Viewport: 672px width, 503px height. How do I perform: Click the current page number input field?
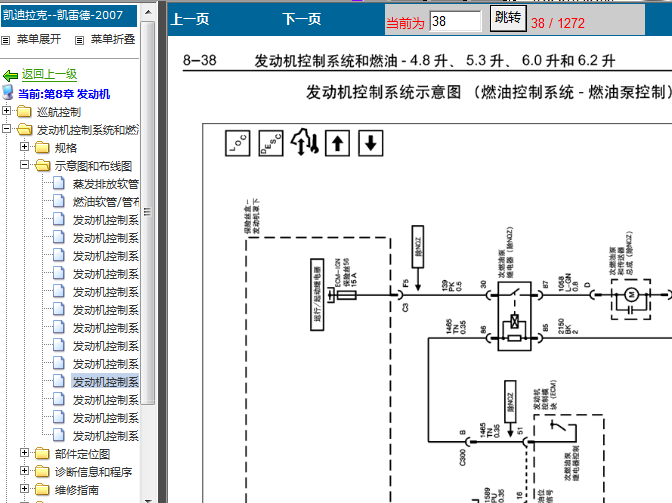[x=455, y=21]
